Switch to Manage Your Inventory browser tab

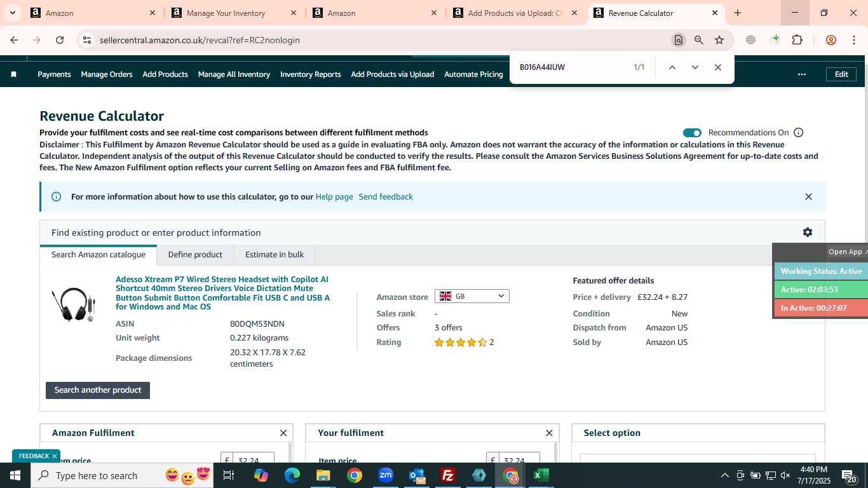coord(234,13)
